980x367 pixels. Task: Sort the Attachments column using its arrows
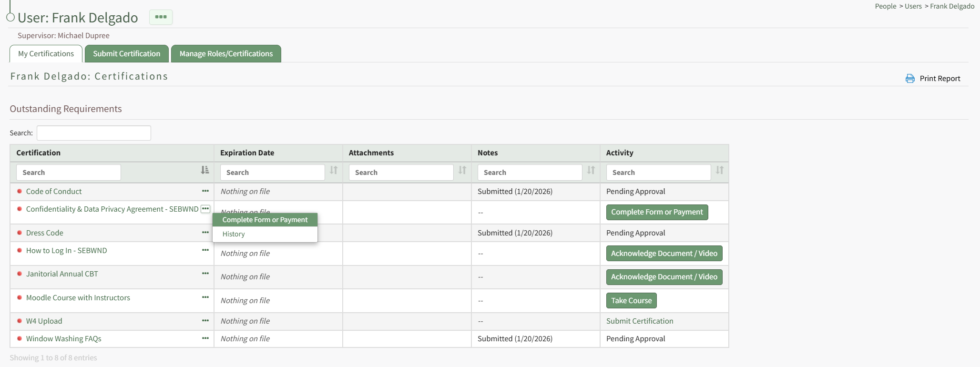coord(462,170)
